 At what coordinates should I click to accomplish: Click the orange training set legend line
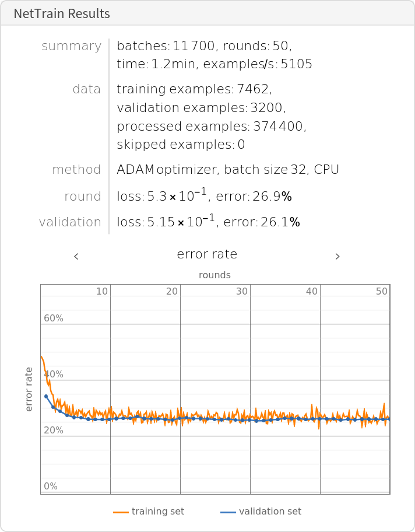tap(121, 512)
